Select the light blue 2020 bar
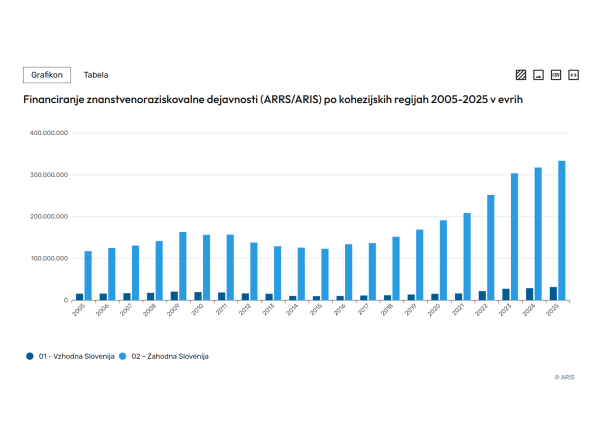 pyautogui.click(x=443, y=260)
